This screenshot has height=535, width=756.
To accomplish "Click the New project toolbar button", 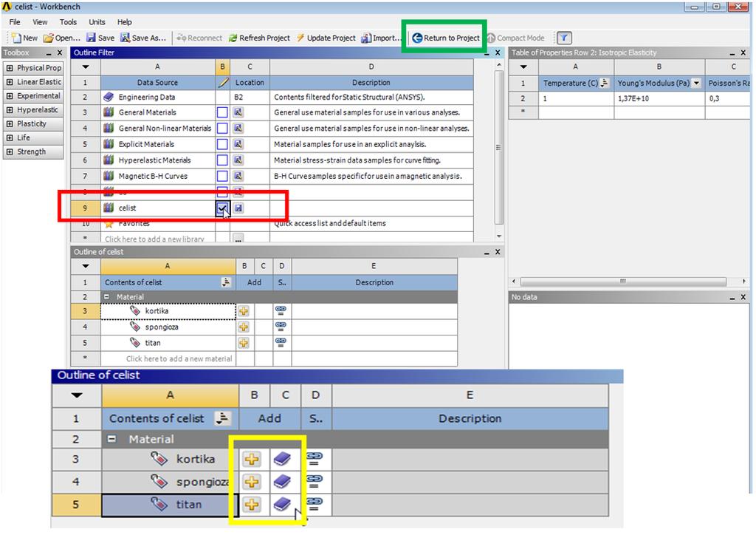I will pyautogui.click(x=24, y=38).
